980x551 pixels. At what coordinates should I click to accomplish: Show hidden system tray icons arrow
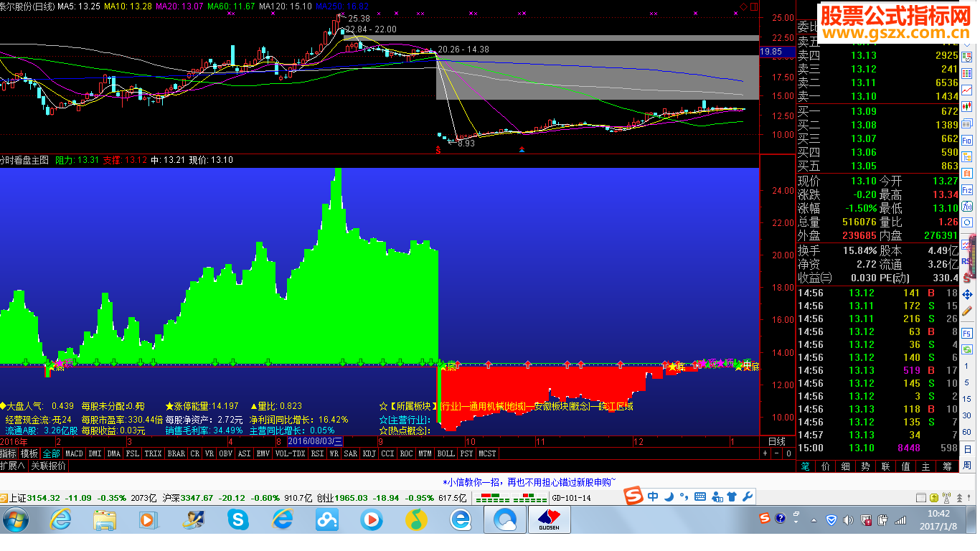point(814,519)
